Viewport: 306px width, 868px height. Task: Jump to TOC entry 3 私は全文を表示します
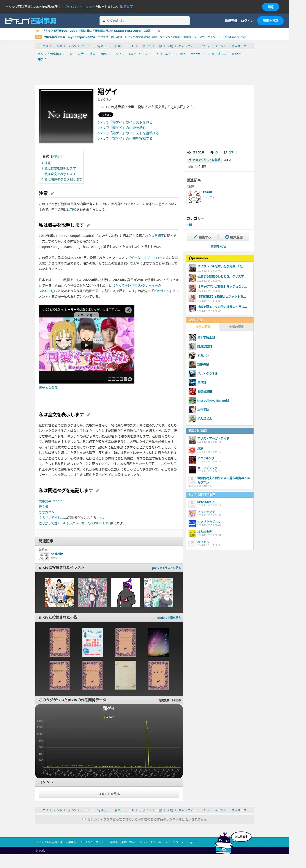tap(59, 174)
